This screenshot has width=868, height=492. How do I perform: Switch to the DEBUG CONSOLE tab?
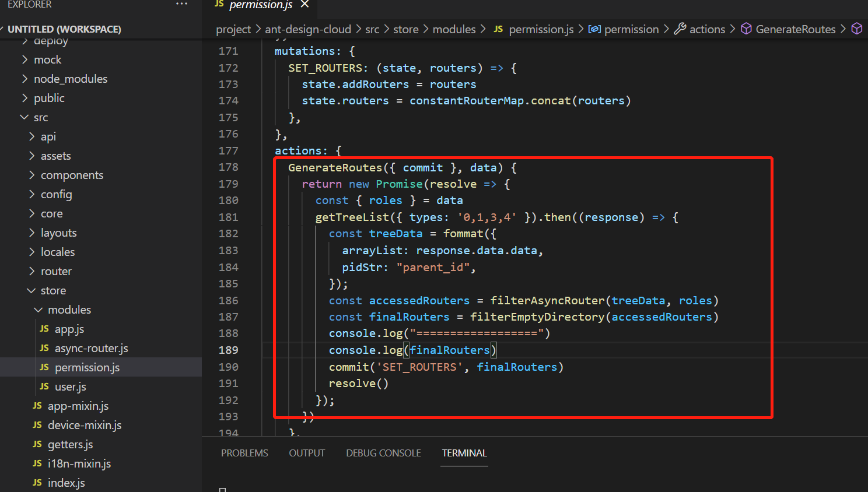click(x=383, y=453)
